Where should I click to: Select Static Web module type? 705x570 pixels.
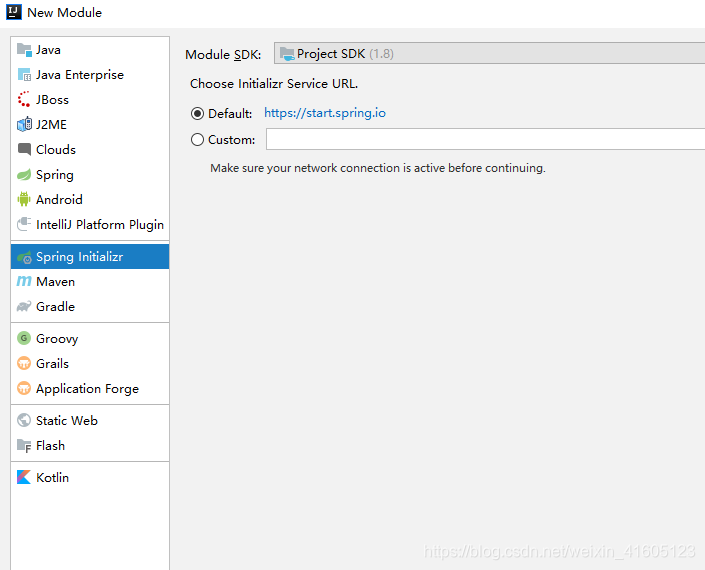[x=90, y=420]
